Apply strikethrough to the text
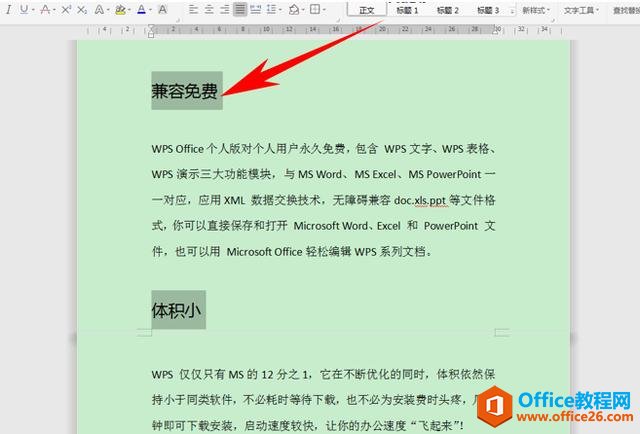The image size is (640, 434). tap(45, 9)
